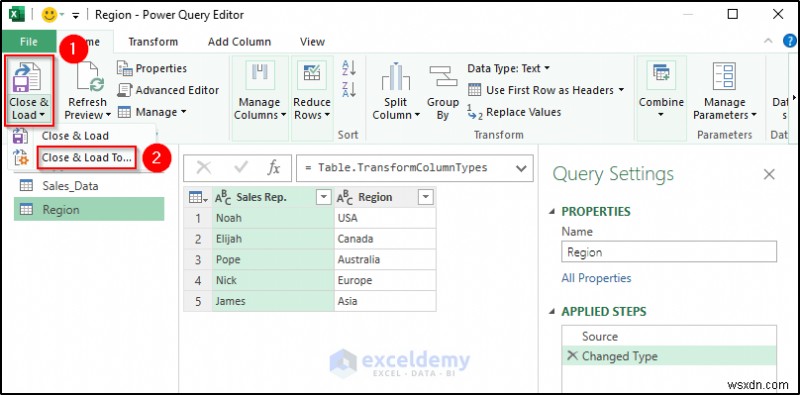Open Region column filter dropdown
This screenshot has height=395, width=800.
(426, 198)
